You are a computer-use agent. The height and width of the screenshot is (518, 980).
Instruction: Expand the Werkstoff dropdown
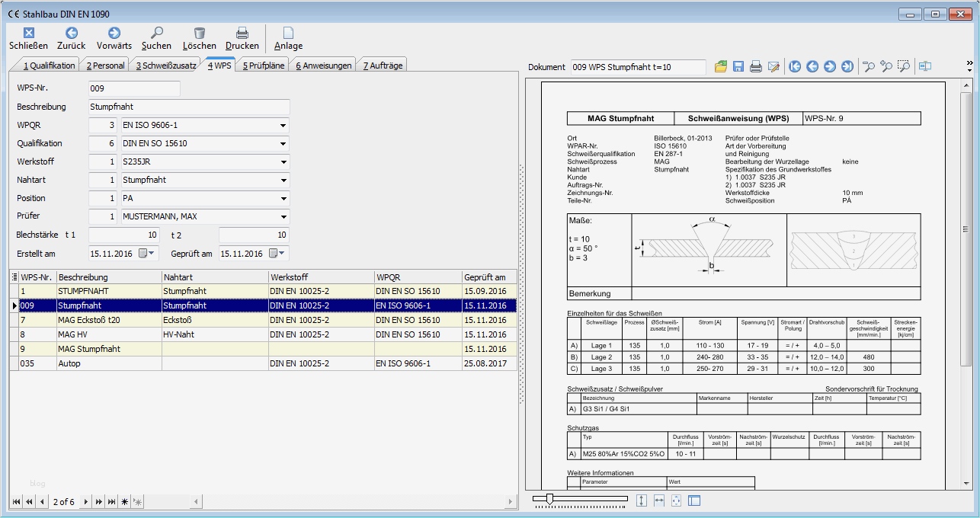(x=283, y=162)
